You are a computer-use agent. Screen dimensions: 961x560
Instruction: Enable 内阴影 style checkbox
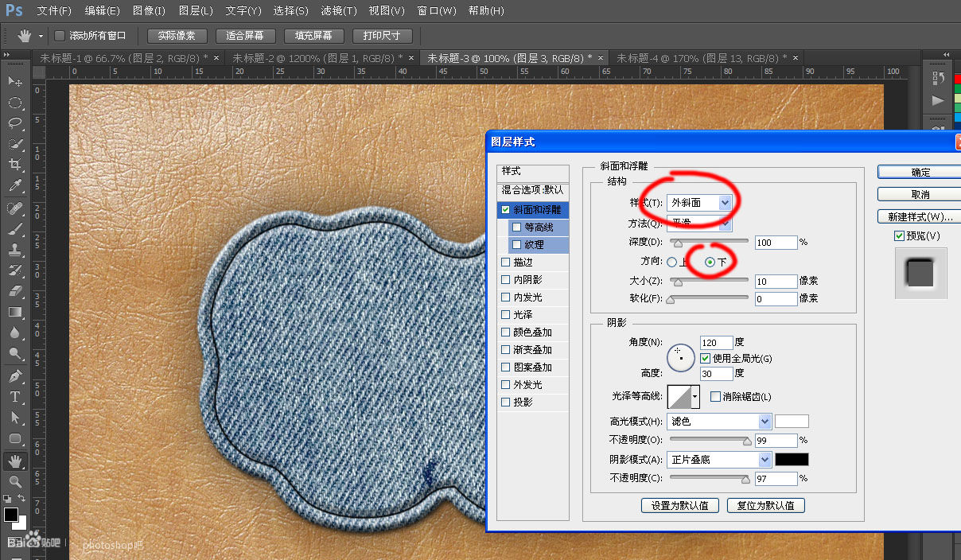[x=505, y=280]
